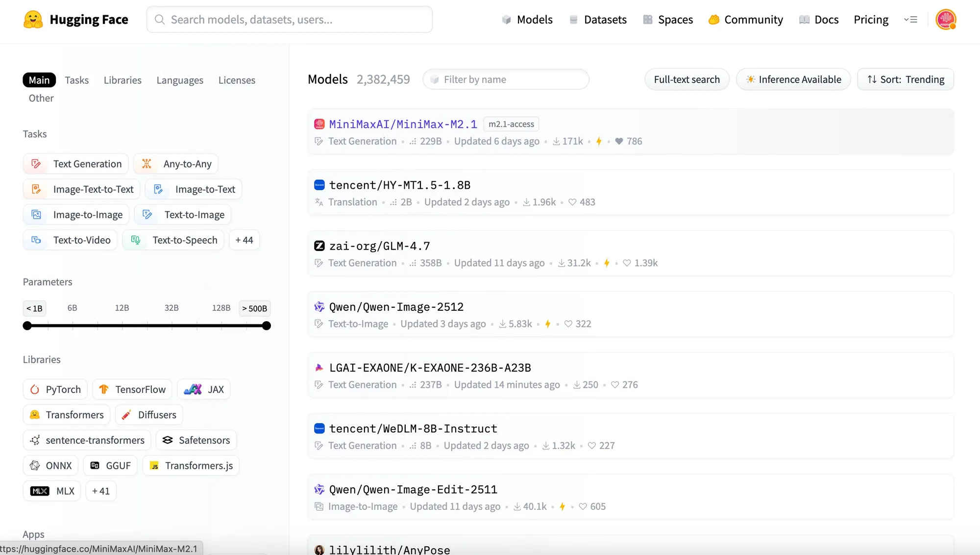Click the Safetensors library icon
This screenshot has height=555, width=980.
point(168,440)
